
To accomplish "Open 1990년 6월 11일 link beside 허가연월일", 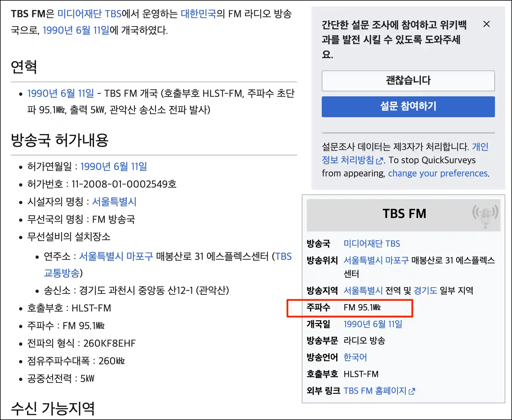I will [x=114, y=167].
